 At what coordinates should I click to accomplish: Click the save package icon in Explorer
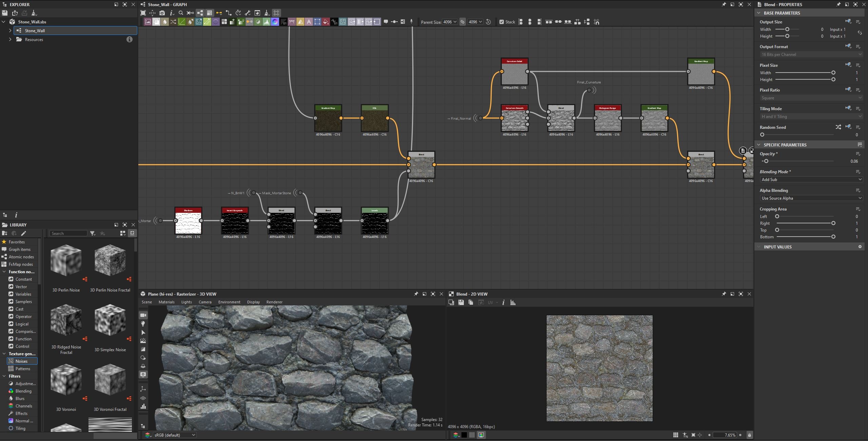(5, 13)
